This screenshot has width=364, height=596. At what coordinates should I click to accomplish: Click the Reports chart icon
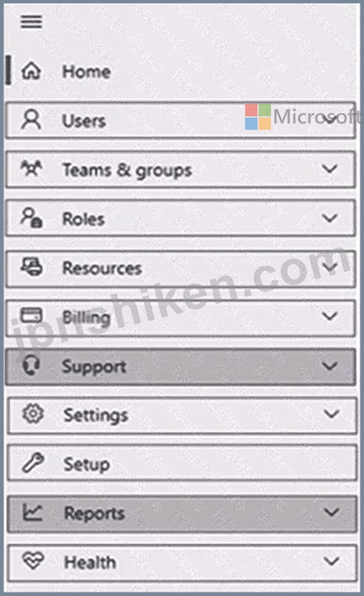coord(32,512)
